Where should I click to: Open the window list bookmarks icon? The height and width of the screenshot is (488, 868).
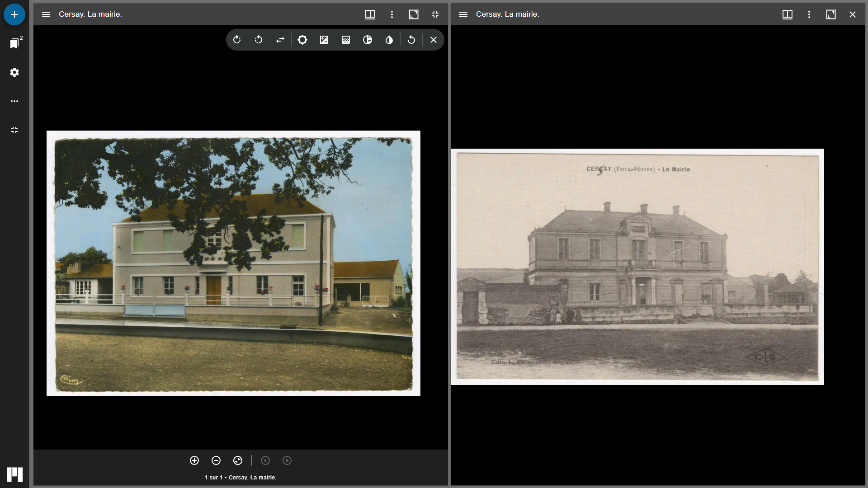pyautogui.click(x=14, y=43)
